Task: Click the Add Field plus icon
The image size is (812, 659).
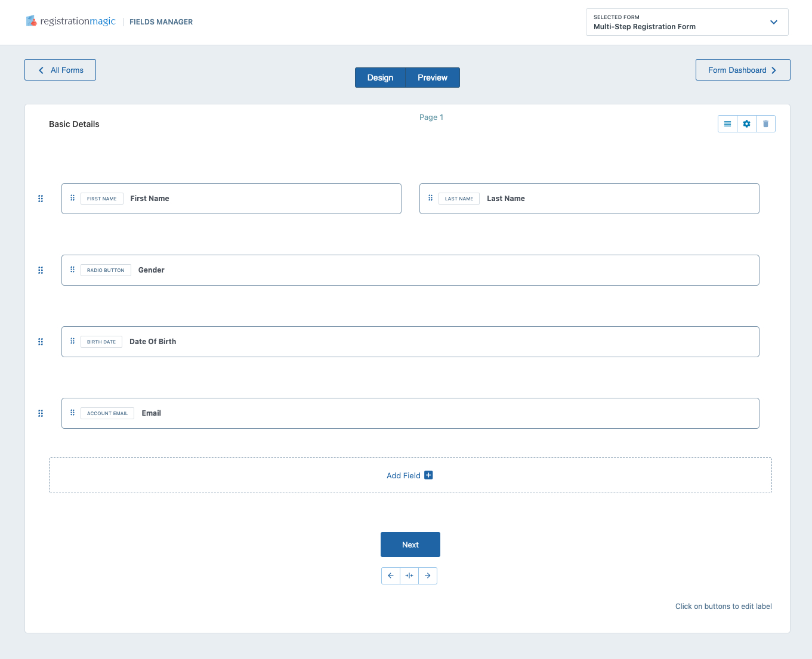Action: coord(428,475)
